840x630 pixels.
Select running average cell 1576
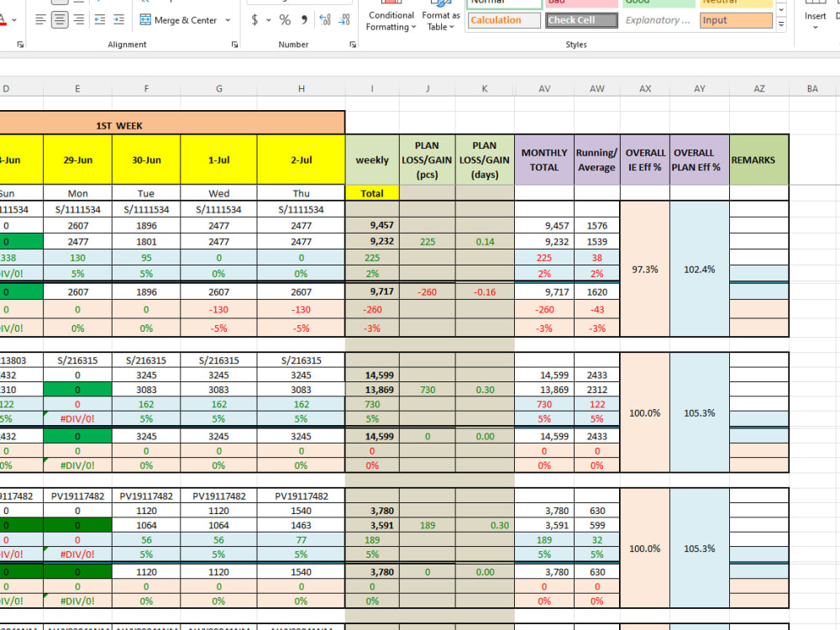[x=596, y=225]
